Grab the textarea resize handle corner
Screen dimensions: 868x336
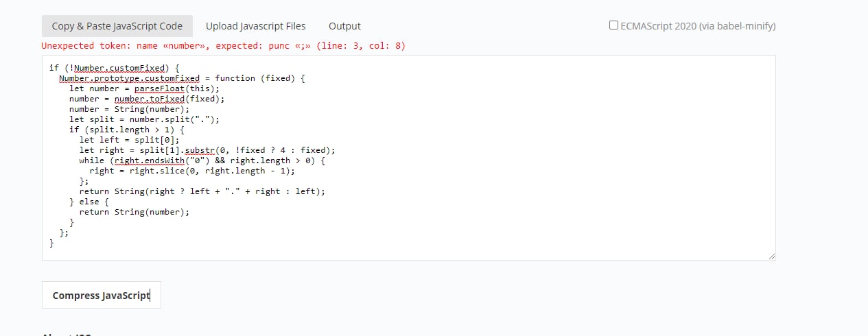772,256
